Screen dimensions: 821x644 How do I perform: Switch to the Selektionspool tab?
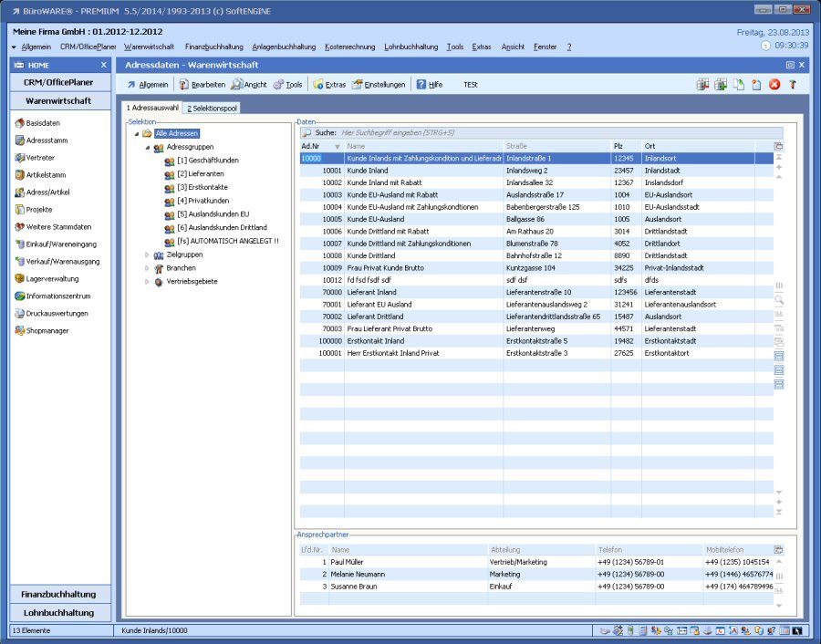(212, 109)
